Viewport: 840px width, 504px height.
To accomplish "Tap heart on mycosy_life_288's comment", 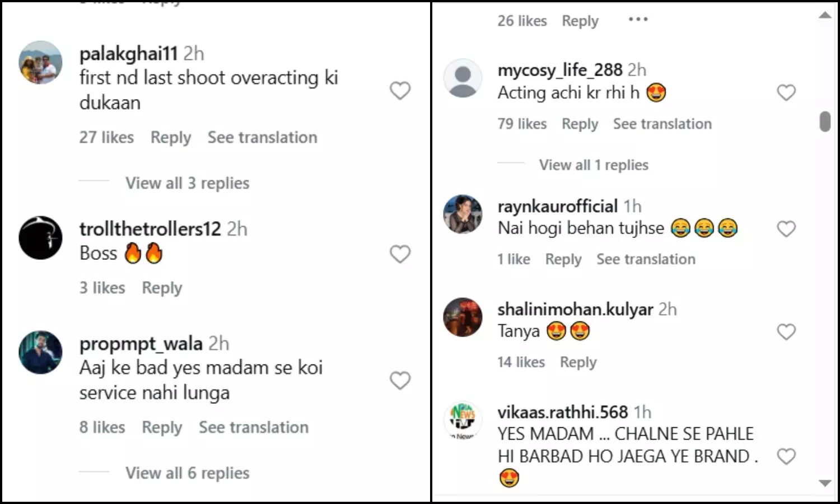I will (786, 92).
